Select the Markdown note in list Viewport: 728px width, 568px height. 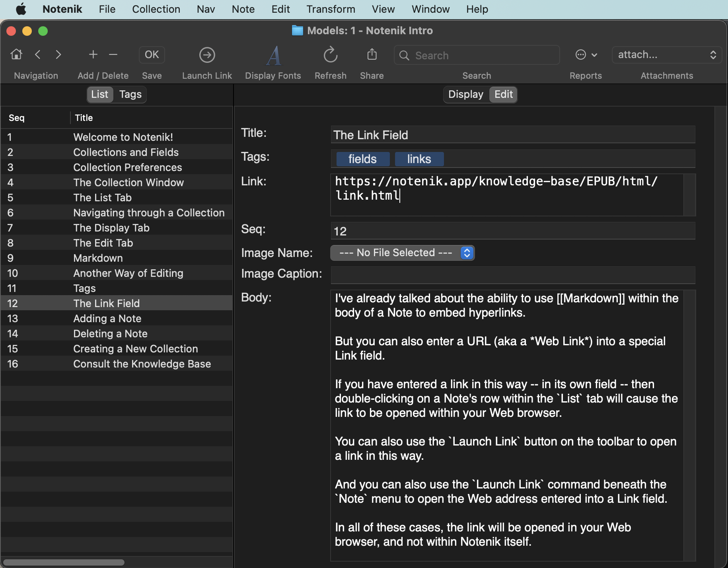coord(98,258)
